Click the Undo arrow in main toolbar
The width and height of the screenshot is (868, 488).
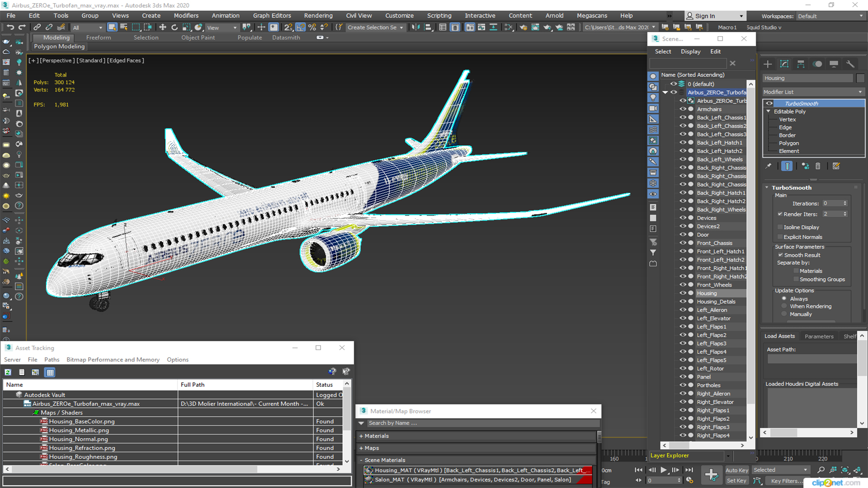(x=10, y=27)
